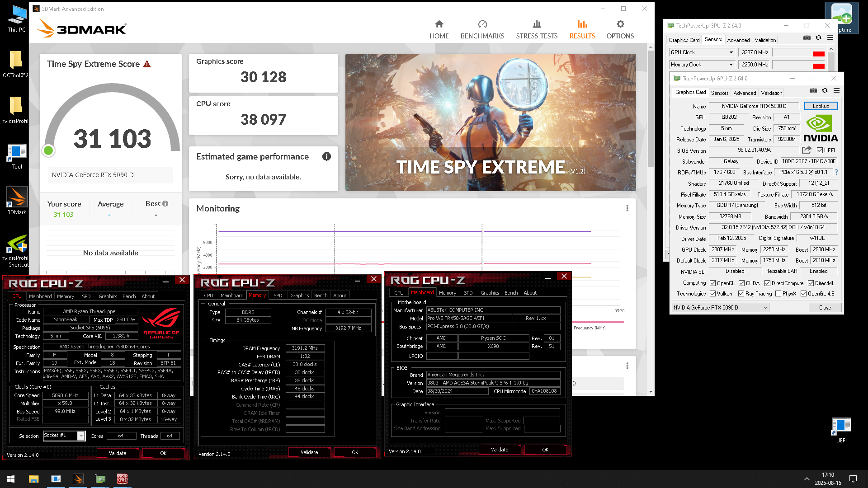Viewport: 868px width, 488px height.
Task: Open the 3DMark HOME icon
Action: click(x=439, y=24)
